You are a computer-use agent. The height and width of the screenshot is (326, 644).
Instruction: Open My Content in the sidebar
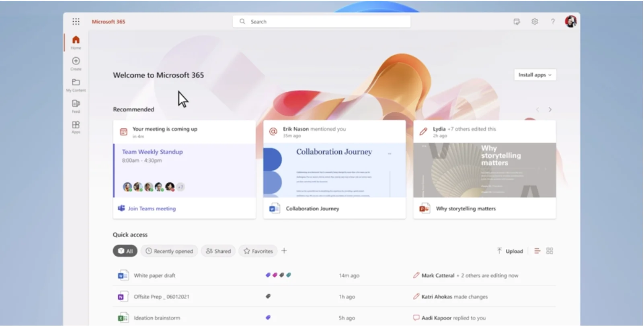point(76,85)
